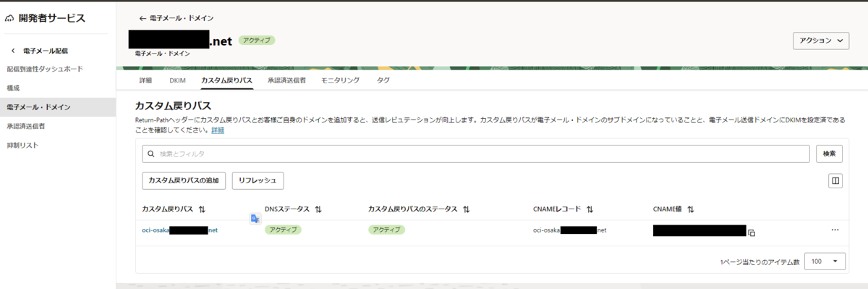The image size is (868, 289).
Task: Sort by DNSステータス column arrows
Action: click(x=318, y=209)
